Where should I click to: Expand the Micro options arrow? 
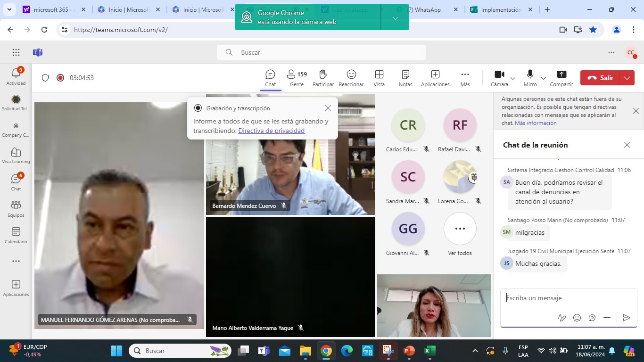(x=543, y=78)
